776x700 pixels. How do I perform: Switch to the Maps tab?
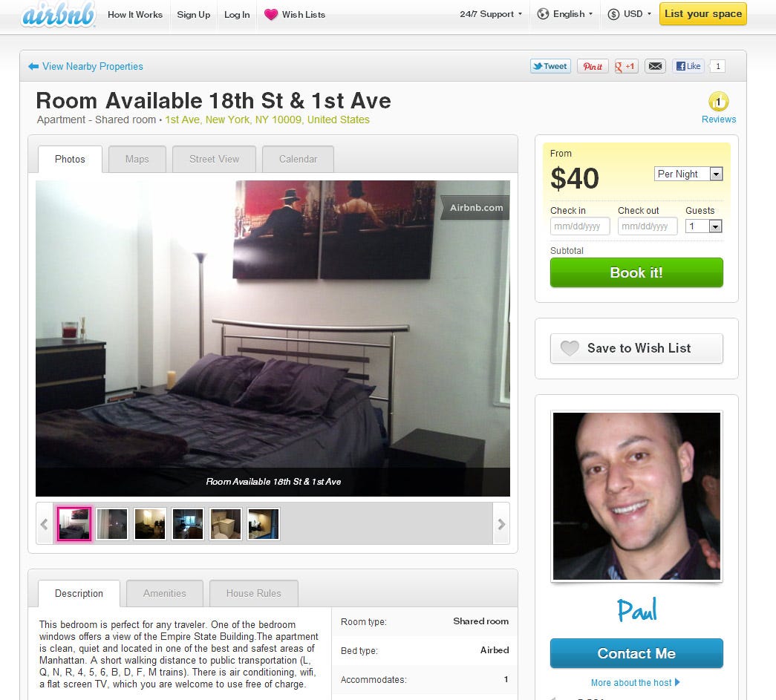click(x=137, y=160)
